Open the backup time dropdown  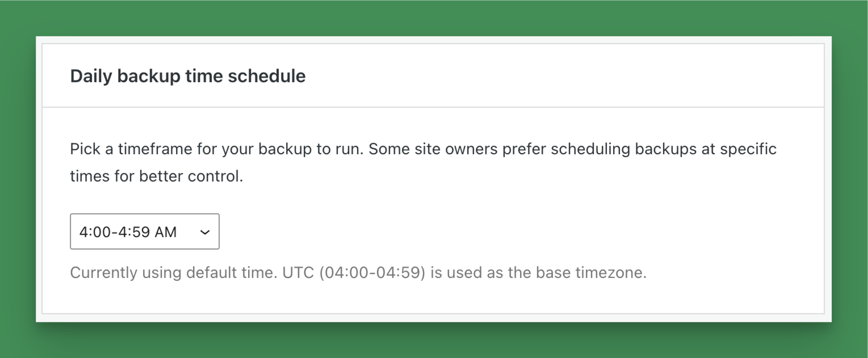coord(144,231)
